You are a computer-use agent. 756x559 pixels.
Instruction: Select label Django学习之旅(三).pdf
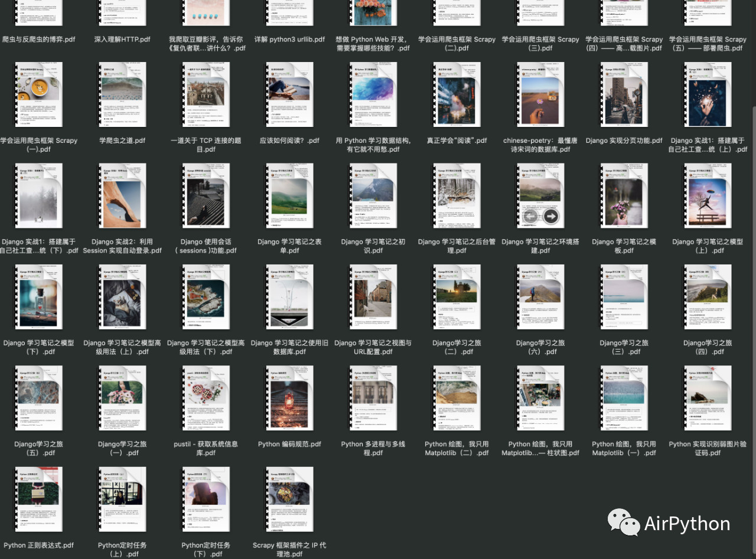[x=624, y=347]
